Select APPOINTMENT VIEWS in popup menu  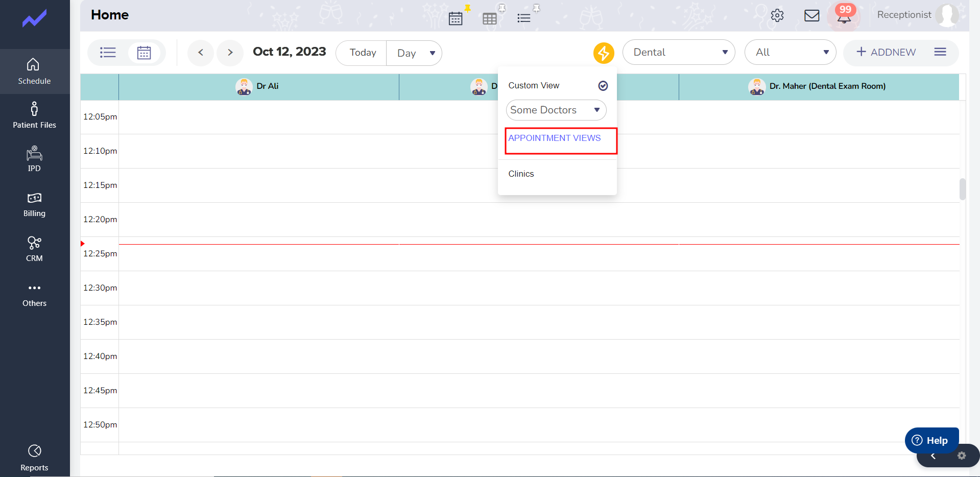(x=555, y=138)
